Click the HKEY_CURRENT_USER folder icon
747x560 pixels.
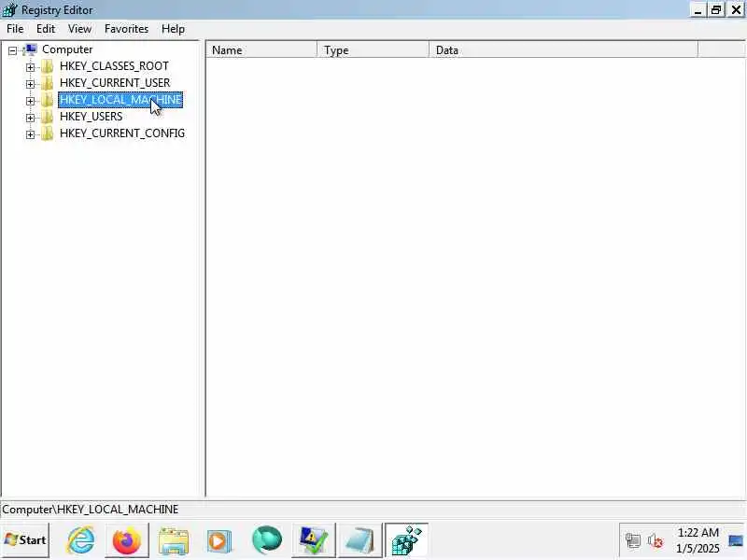click(48, 83)
